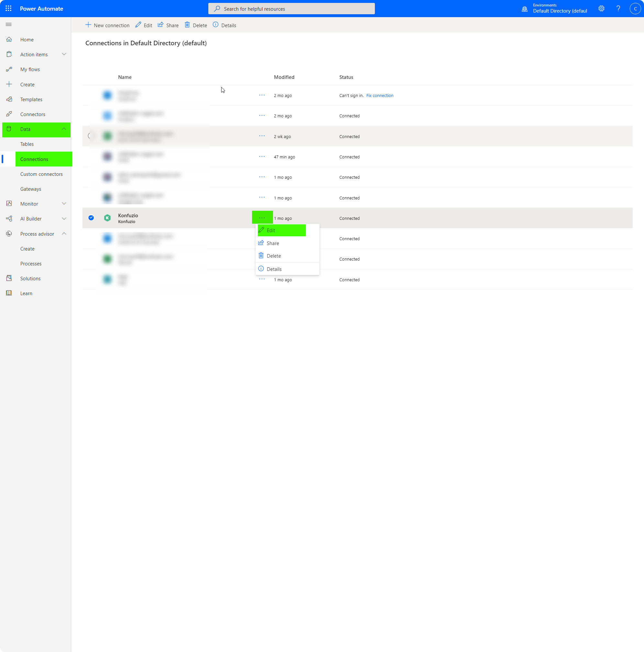Image resolution: width=644 pixels, height=652 pixels.
Task: Choose Delete from the context menu
Action: pos(287,256)
